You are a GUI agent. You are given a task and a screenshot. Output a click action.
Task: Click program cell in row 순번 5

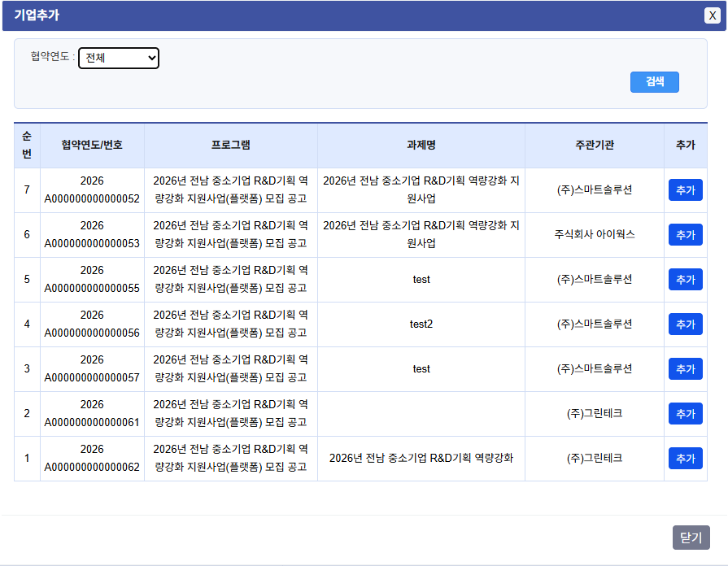click(231, 280)
